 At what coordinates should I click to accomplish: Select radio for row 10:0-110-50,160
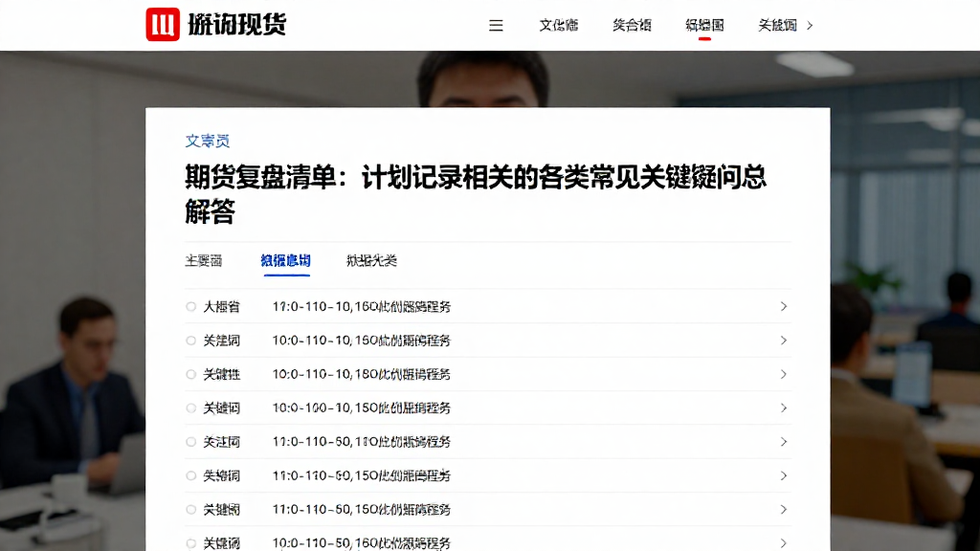[x=190, y=543]
